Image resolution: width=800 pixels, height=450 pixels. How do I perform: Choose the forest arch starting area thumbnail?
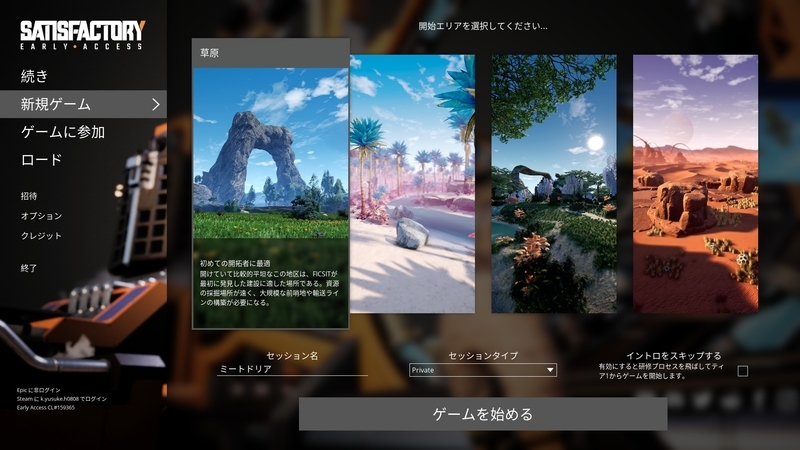(x=554, y=184)
